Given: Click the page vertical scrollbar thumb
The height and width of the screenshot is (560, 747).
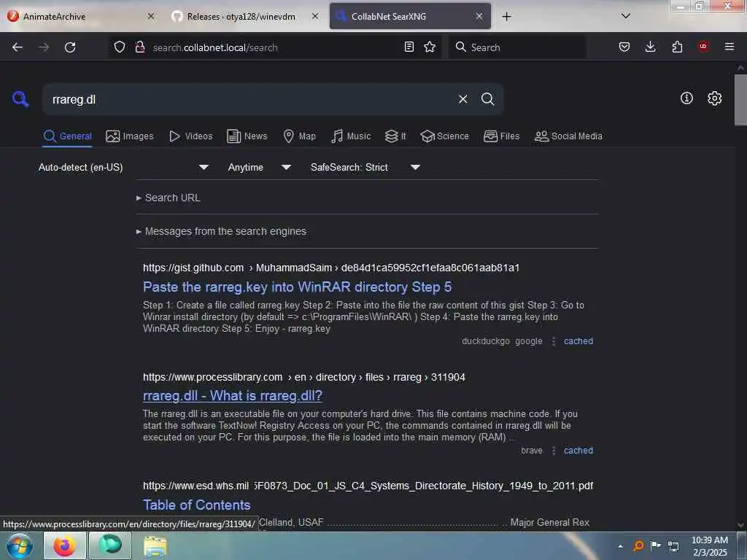Looking at the screenshot, I should (x=740, y=99).
